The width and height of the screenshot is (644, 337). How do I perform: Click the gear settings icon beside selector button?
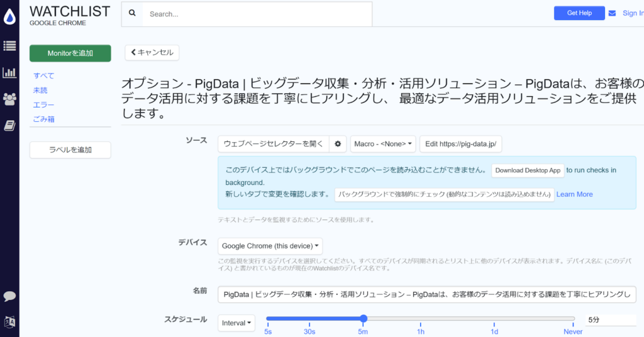click(x=338, y=144)
